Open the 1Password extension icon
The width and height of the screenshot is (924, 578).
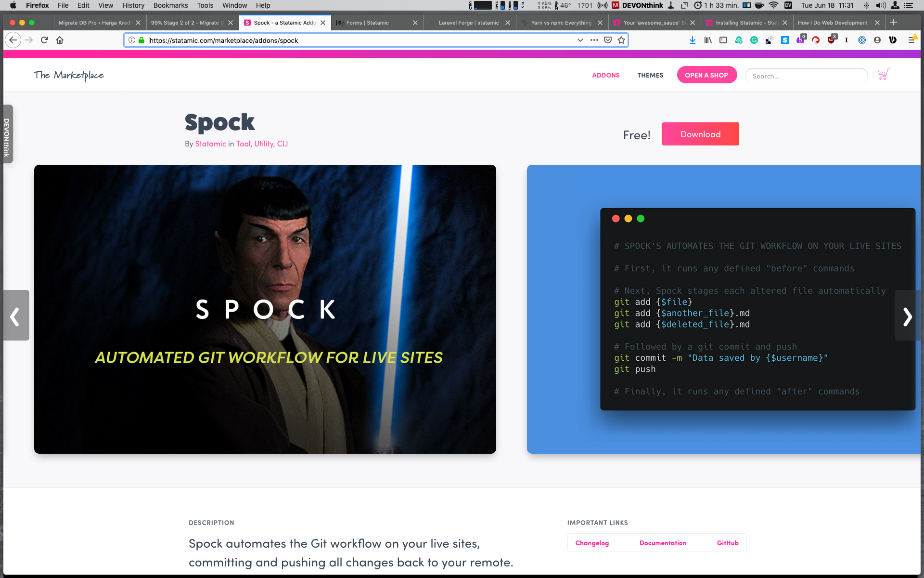coord(862,40)
